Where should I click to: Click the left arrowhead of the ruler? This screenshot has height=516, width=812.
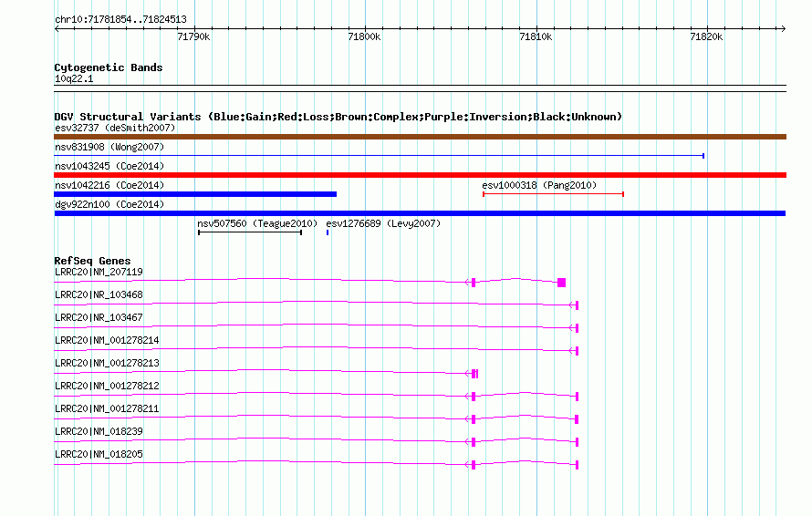point(57,28)
